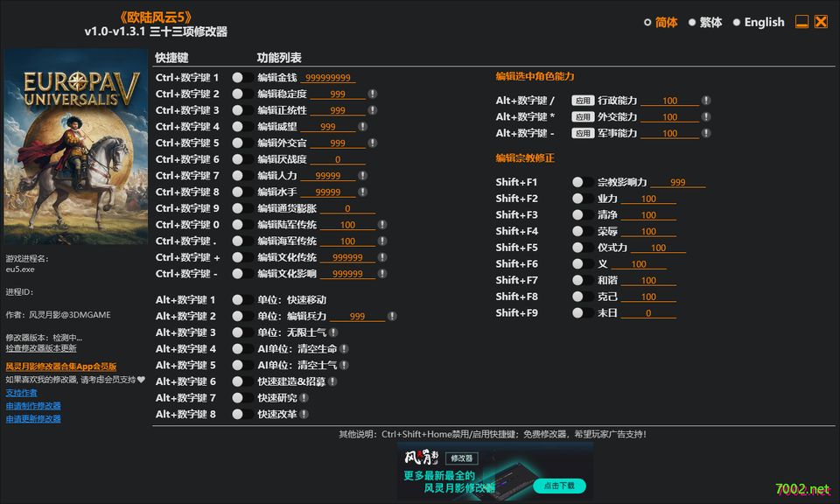Click info icon next to 编辑威望

[x=362, y=126]
